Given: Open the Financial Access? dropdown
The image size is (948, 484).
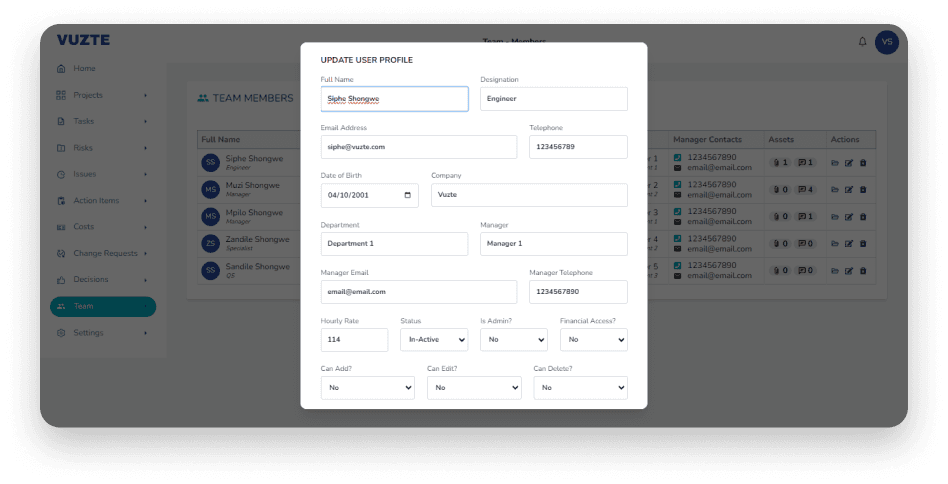Looking at the screenshot, I should click(593, 340).
